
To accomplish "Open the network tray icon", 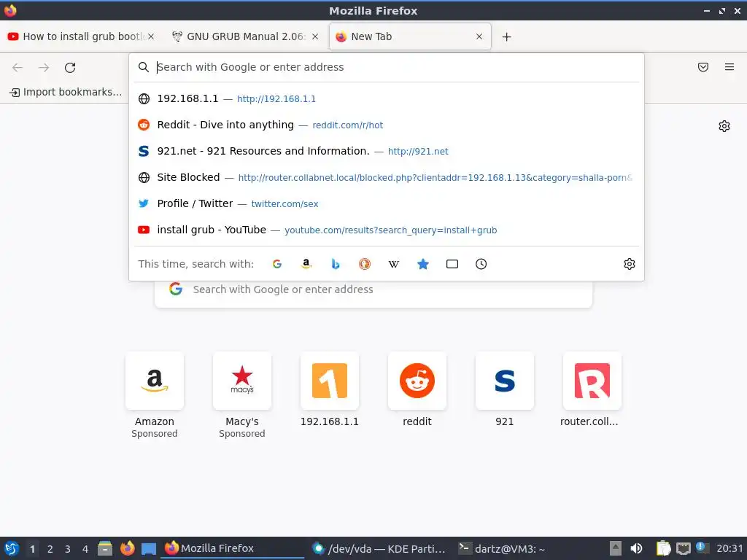I will [x=684, y=548].
